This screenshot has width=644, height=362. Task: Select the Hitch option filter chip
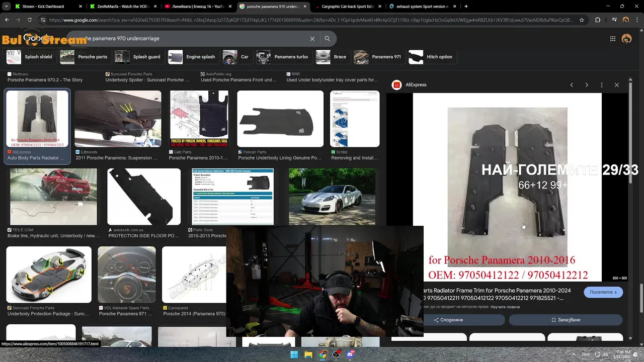click(x=432, y=57)
